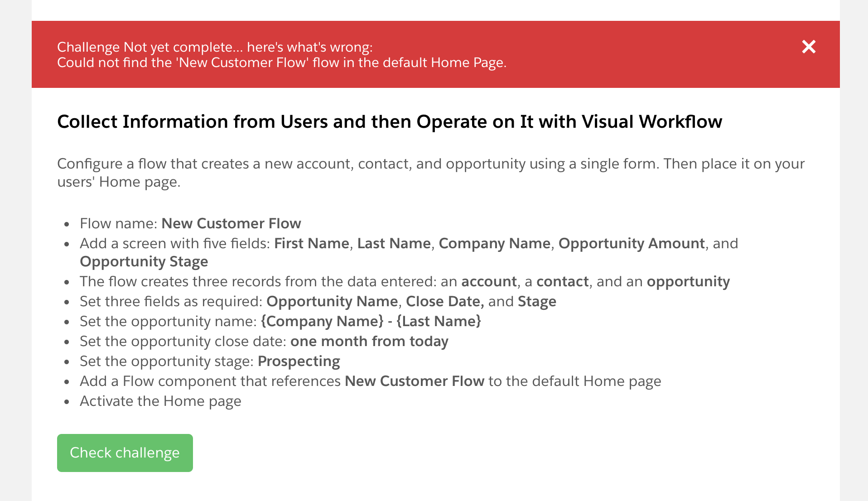Click the bold 'Opportunity Amount' text

pos(632,243)
